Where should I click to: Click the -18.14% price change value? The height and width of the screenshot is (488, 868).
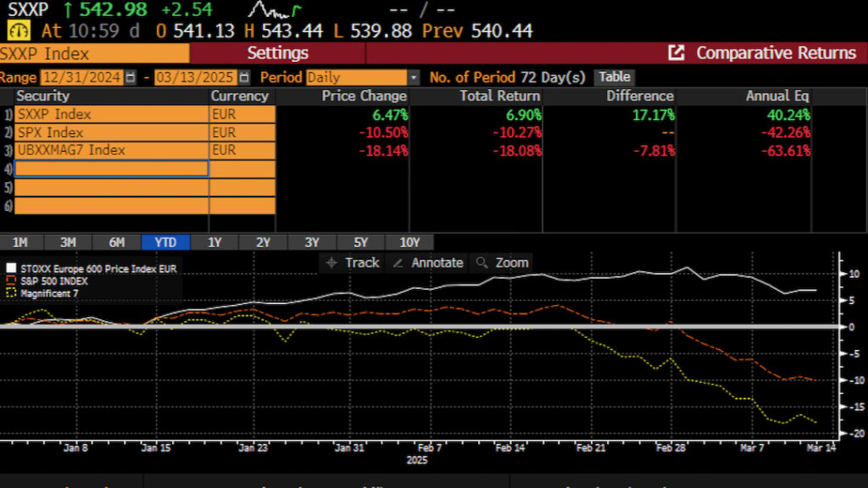point(383,151)
